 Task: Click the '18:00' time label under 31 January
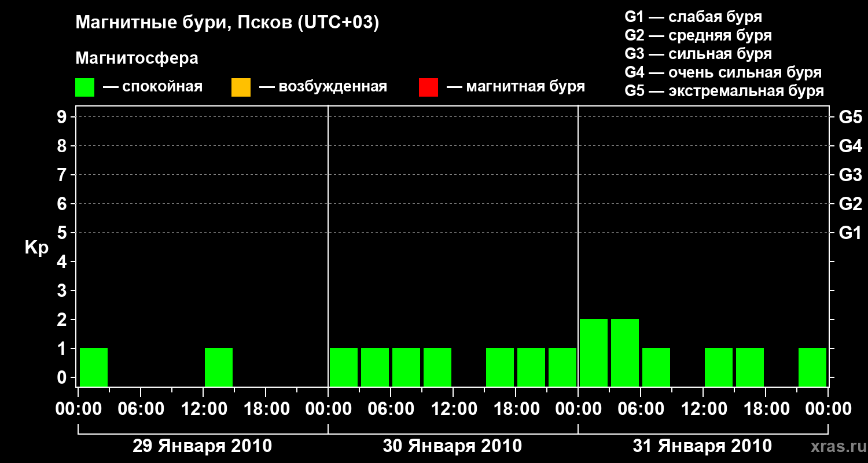click(x=766, y=409)
